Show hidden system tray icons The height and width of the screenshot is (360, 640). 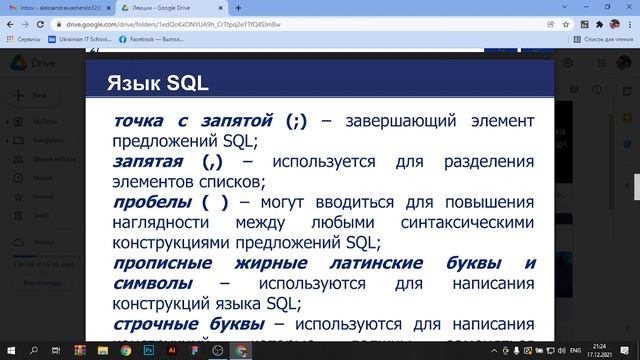[x=494, y=350]
